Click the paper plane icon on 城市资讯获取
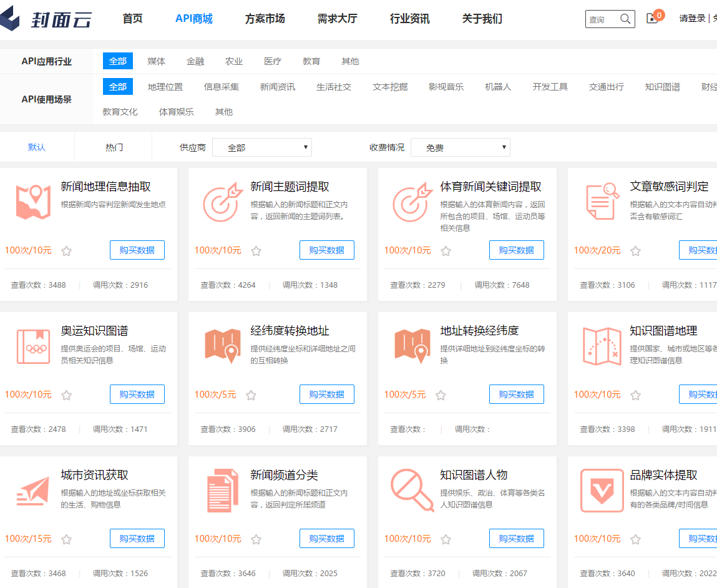The width and height of the screenshot is (717, 588). click(32, 489)
